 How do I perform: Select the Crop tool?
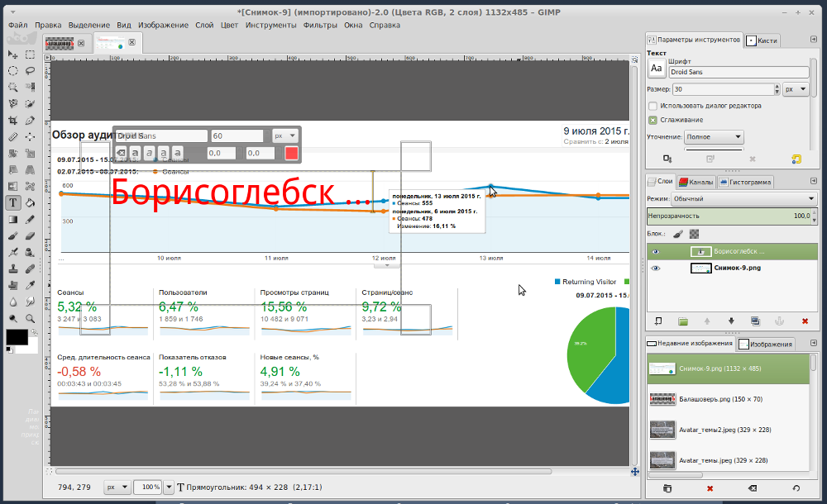[x=13, y=120]
